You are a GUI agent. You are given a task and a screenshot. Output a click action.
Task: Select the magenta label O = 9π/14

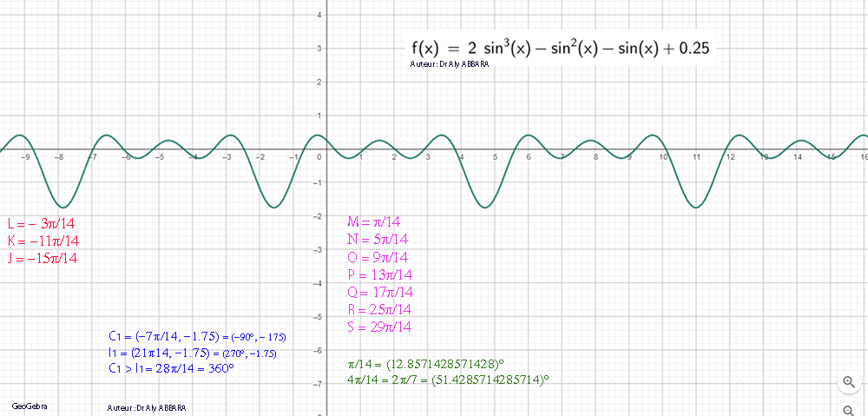[378, 257]
